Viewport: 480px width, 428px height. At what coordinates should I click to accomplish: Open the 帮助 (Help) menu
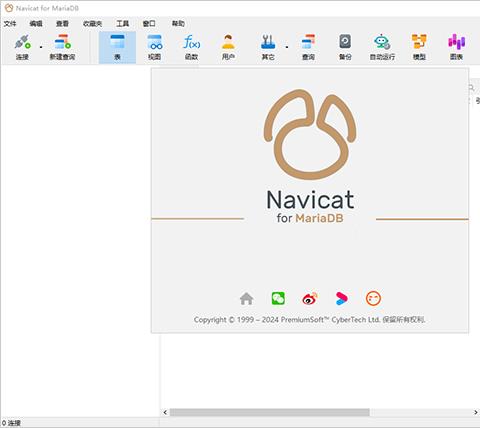(x=178, y=23)
